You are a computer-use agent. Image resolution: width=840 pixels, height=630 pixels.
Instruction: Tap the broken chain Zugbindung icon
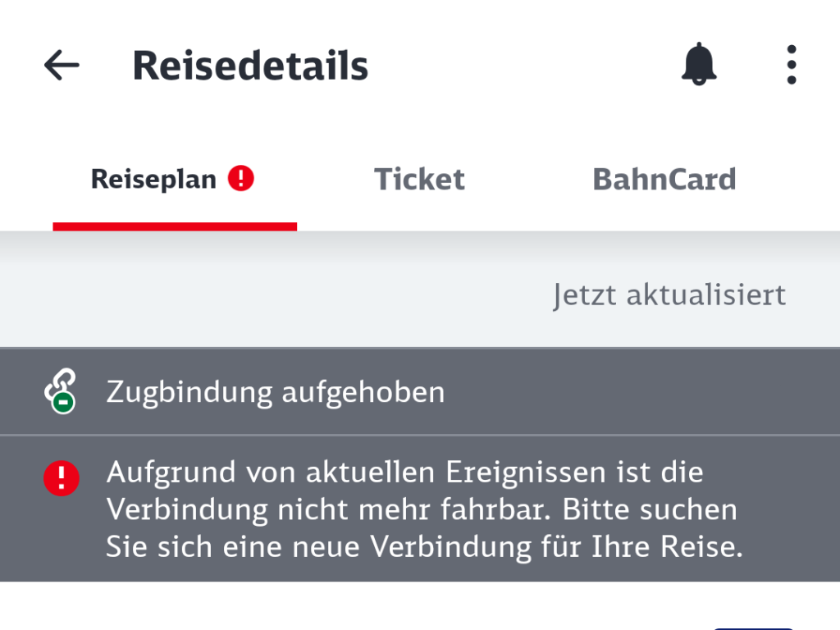[59, 388]
